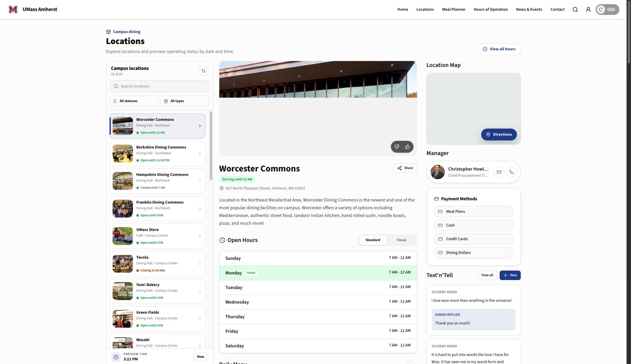Open All statuses filter dropdown
The image size is (631, 364).
[134, 101]
